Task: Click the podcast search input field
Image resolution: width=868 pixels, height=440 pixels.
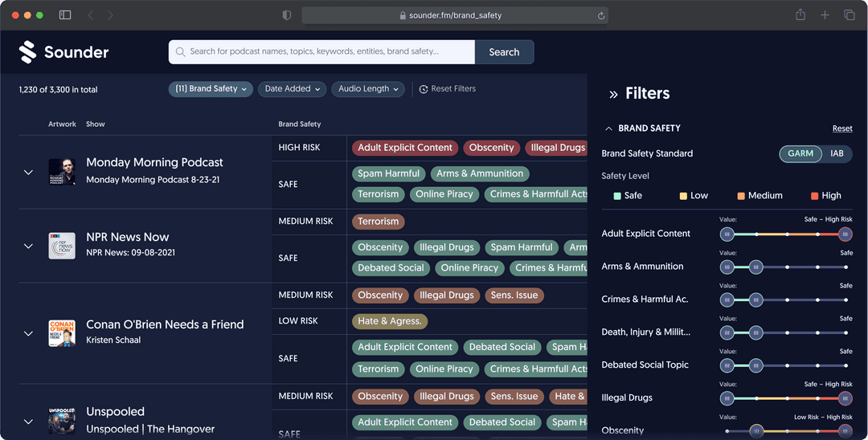Action: pos(321,52)
